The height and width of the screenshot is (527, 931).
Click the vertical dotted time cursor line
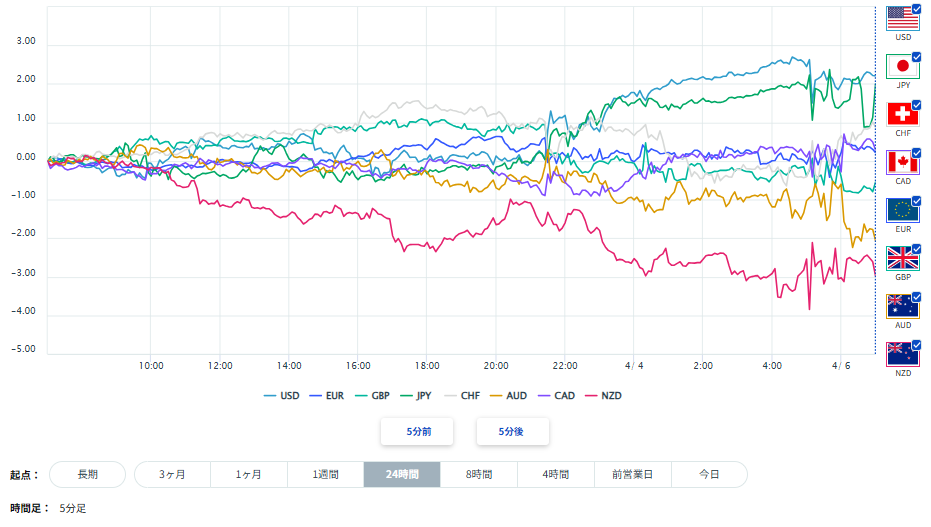pyautogui.click(x=875, y=180)
